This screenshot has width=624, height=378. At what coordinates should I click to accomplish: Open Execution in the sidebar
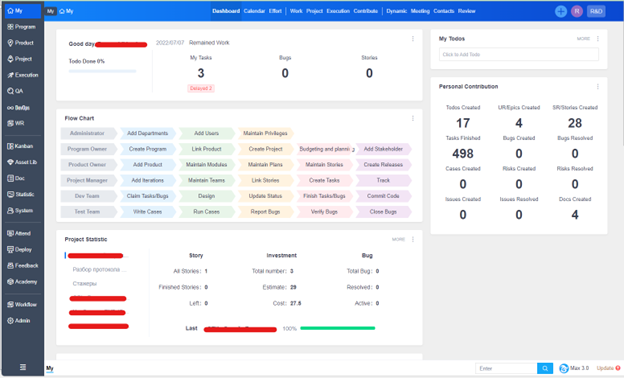coord(22,75)
